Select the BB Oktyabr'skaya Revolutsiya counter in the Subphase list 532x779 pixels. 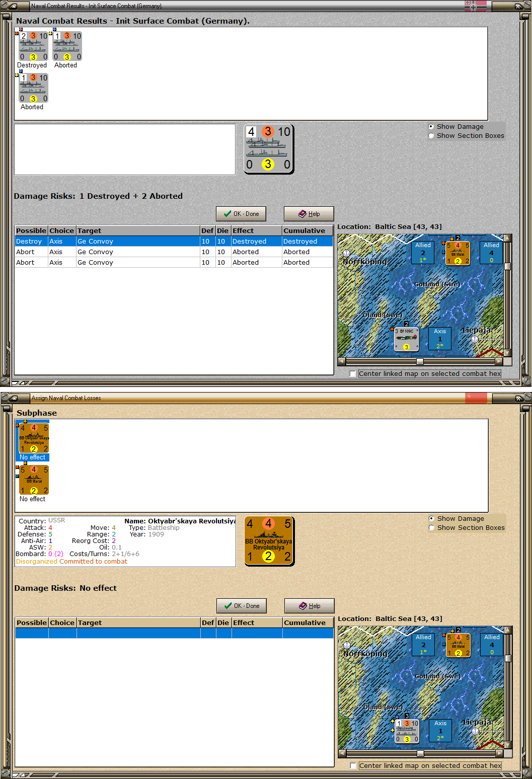click(34, 438)
